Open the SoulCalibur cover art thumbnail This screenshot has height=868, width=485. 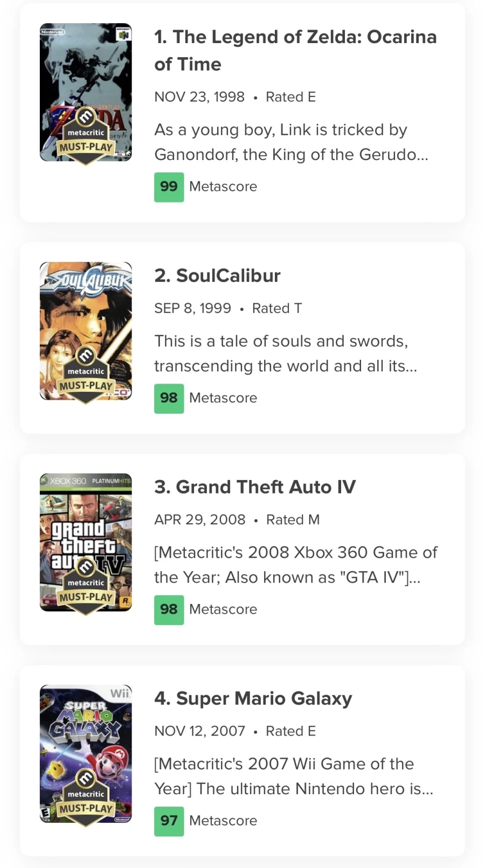point(85,307)
